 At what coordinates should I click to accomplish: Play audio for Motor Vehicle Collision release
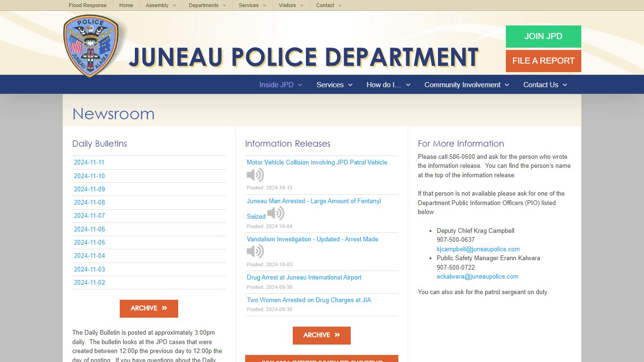tap(255, 175)
